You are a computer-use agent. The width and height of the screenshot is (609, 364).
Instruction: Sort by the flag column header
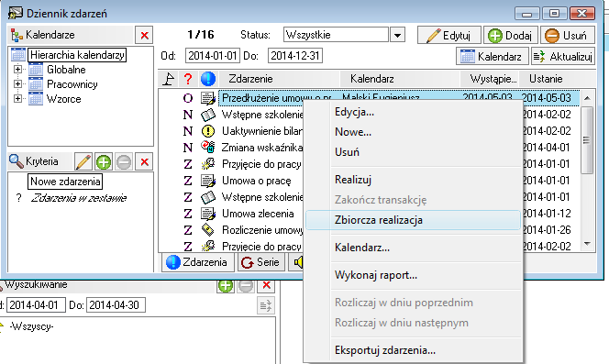click(169, 79)
